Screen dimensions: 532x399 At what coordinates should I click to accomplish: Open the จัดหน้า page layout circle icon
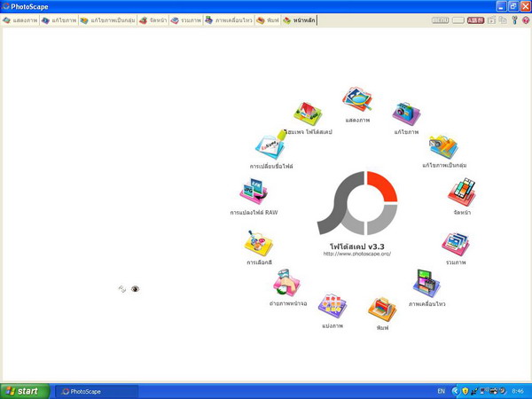tap(462, 192)
